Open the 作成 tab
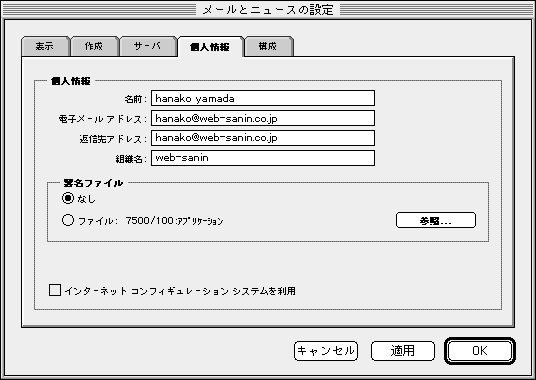This screenshot has height=380, width=536. tap(94, 46)
